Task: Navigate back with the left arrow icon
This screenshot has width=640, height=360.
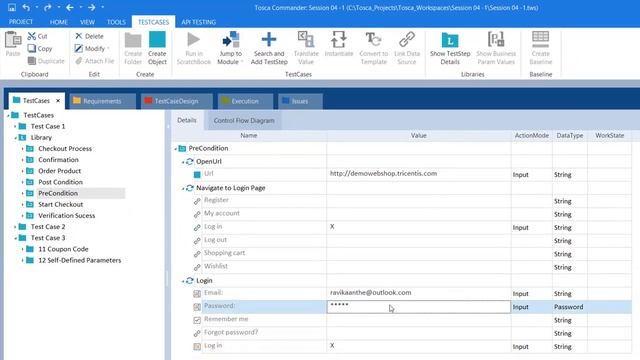Action: [70, 7]
